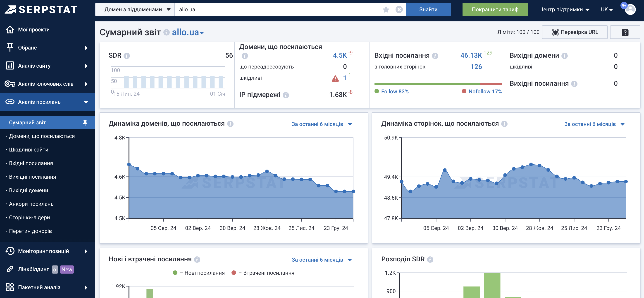The image size is (644, 298).
Task: Change period for Нові і втрачені посилання
Action: (x=322, y=260)
